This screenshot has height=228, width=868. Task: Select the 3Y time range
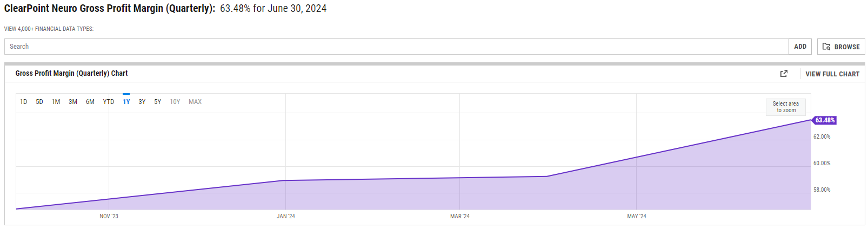tap(142, 102)
